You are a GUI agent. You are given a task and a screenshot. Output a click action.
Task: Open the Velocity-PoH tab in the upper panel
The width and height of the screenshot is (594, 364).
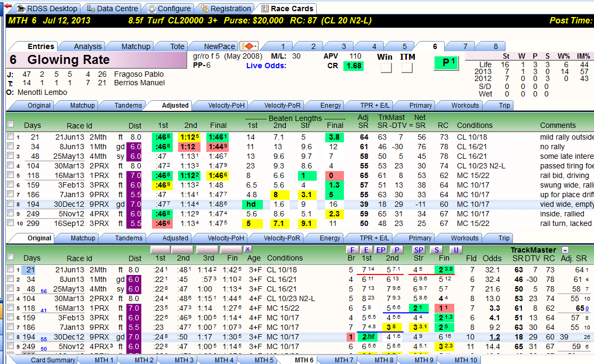tap(226, 106)
